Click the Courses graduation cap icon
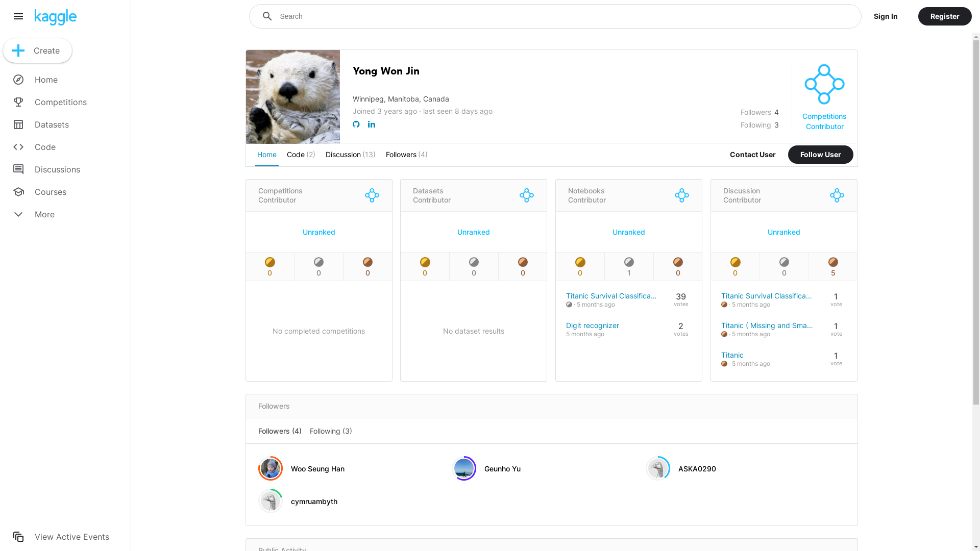 tap(18, 192)
